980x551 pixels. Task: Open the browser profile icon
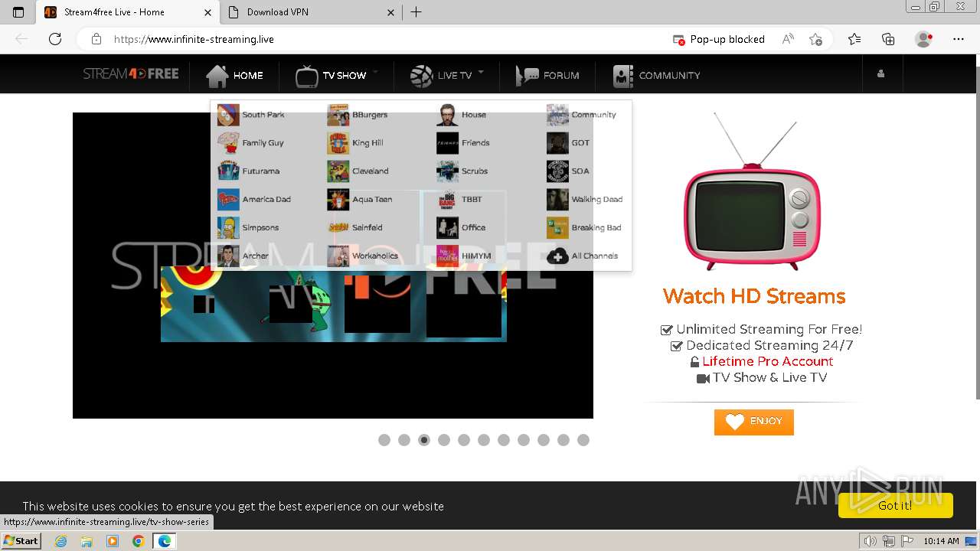924,39
